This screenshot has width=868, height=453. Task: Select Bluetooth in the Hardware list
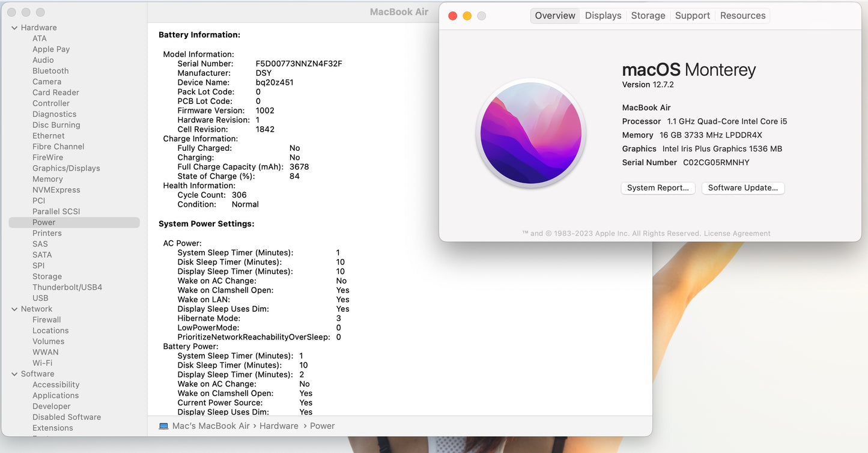click(x=50, y=71)
